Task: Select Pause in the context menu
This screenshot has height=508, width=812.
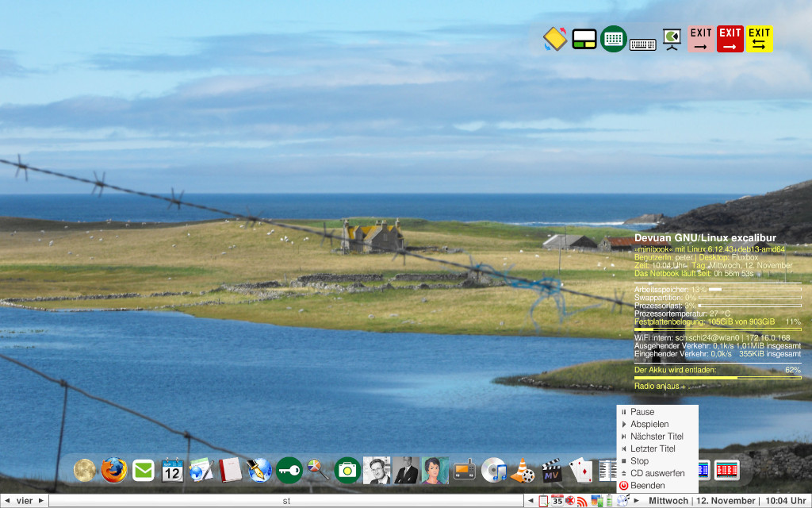Action: 642,412
